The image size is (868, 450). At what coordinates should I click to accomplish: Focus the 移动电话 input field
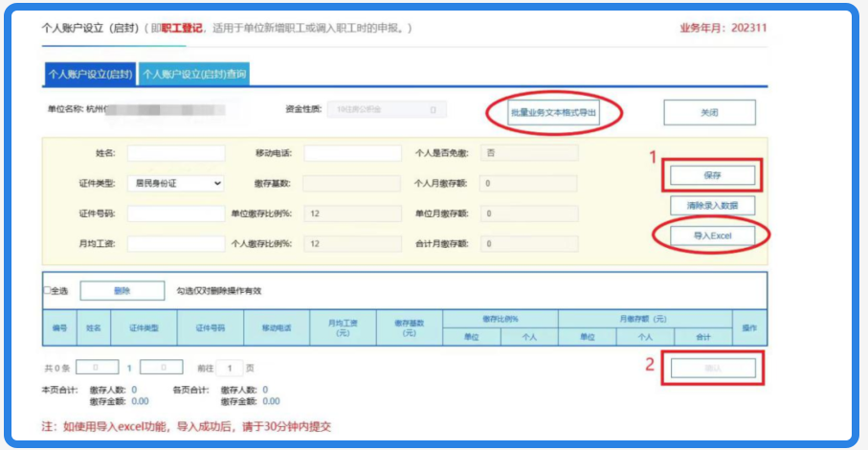point(352,153)
